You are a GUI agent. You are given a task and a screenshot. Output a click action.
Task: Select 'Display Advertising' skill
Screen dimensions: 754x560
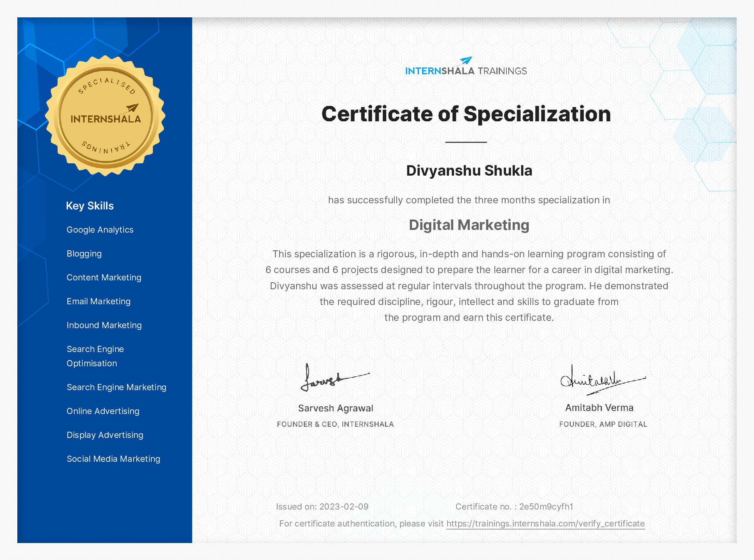105,435
